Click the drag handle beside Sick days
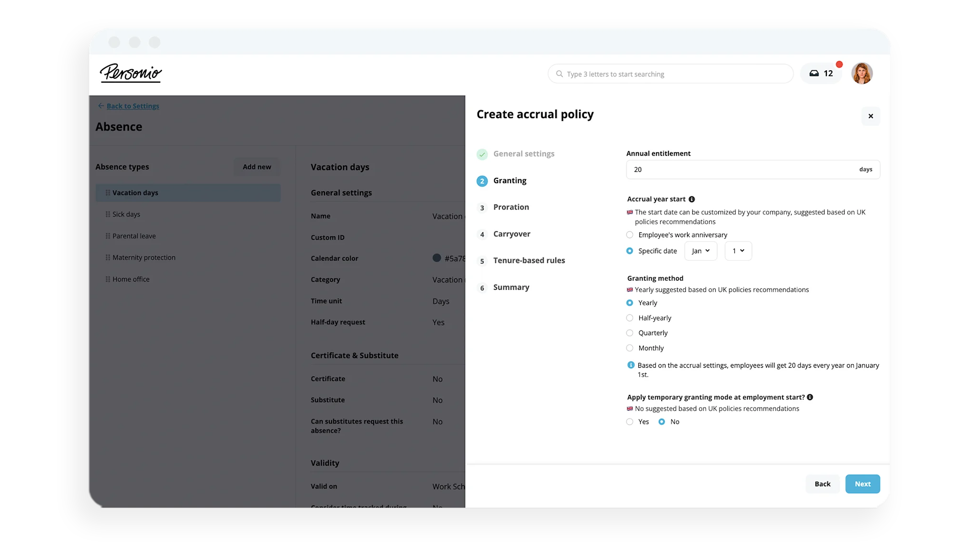The width and height of the screenshot is (980, 546). [x=108, y=214]
